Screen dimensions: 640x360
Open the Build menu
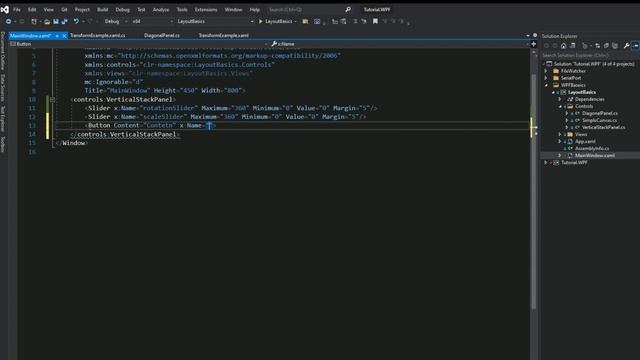tap(102, 9)
